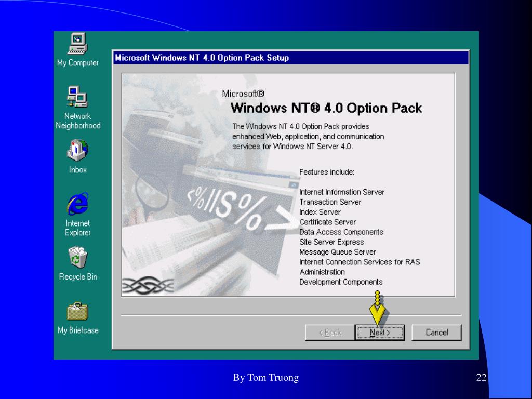
Task: Click the 'Index Server' feature text
Action: click(320, 212)
